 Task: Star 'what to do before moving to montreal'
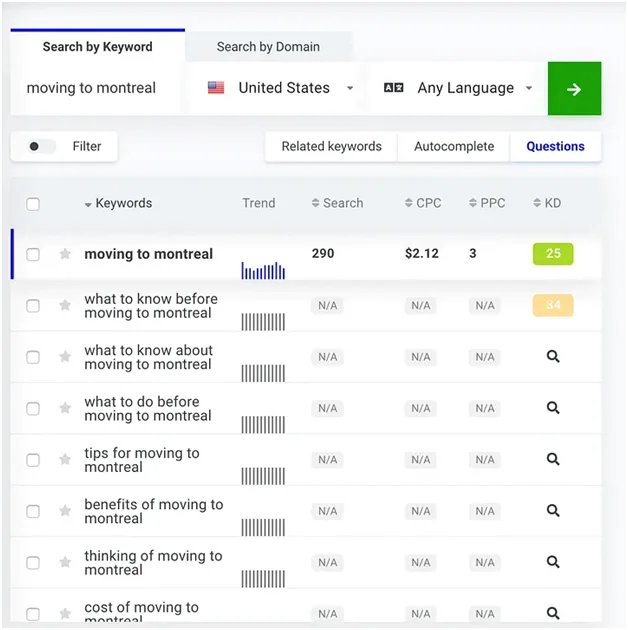(65, 408)
